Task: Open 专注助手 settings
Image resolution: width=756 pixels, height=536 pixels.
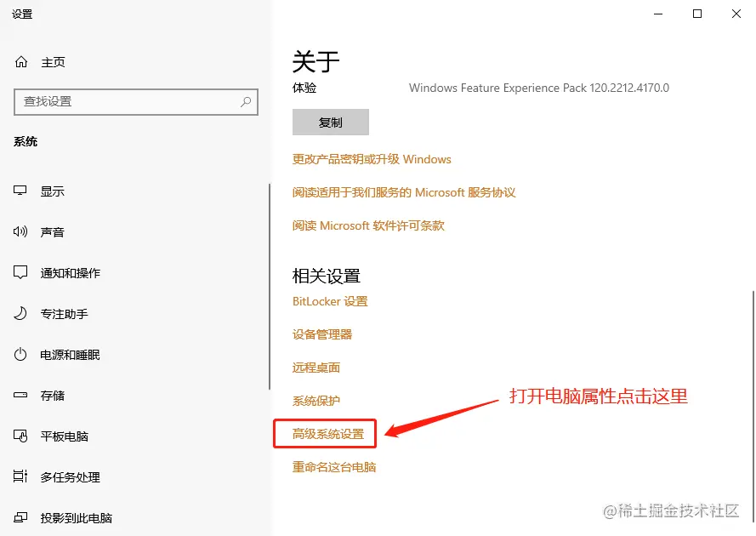Action: click(64, 314)
